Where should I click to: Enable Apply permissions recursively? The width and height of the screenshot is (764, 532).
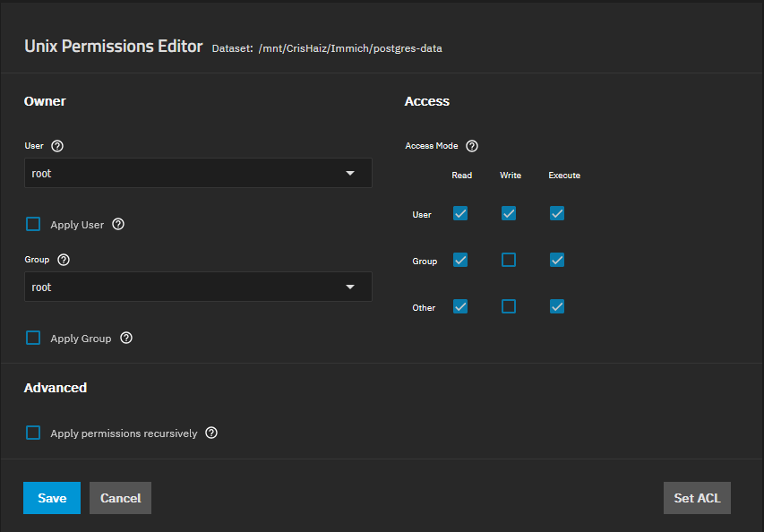click(x=33, y=433)
